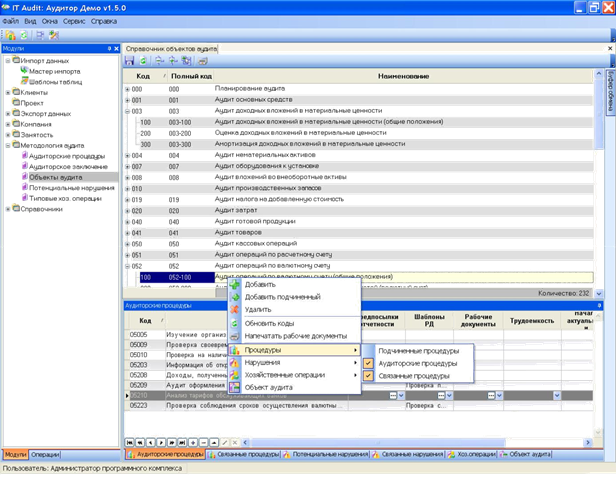Click the minus delete record navigator button

coord(204,442)
